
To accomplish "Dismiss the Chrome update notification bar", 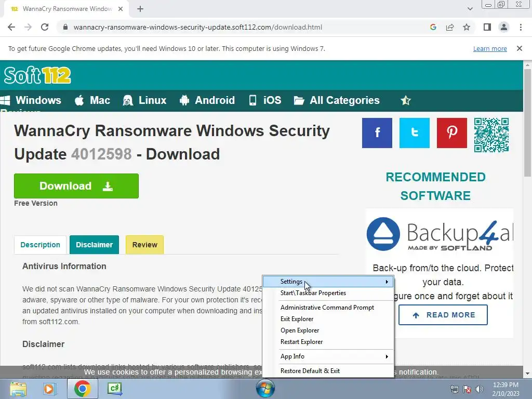I will click(520, 48).
